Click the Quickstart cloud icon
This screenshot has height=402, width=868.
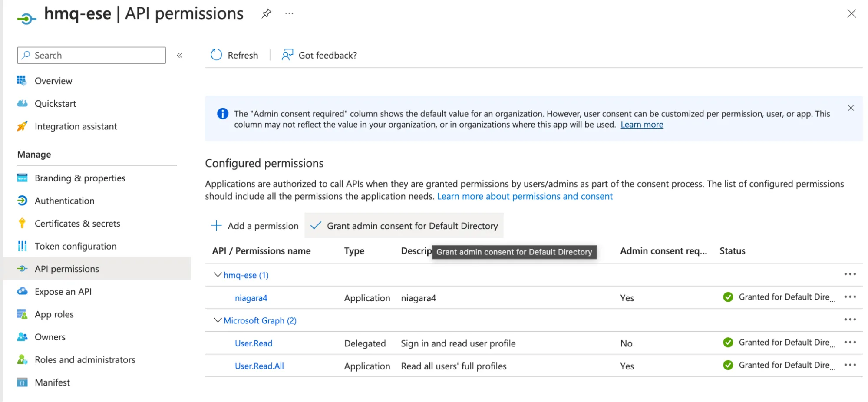coord(22,103)
